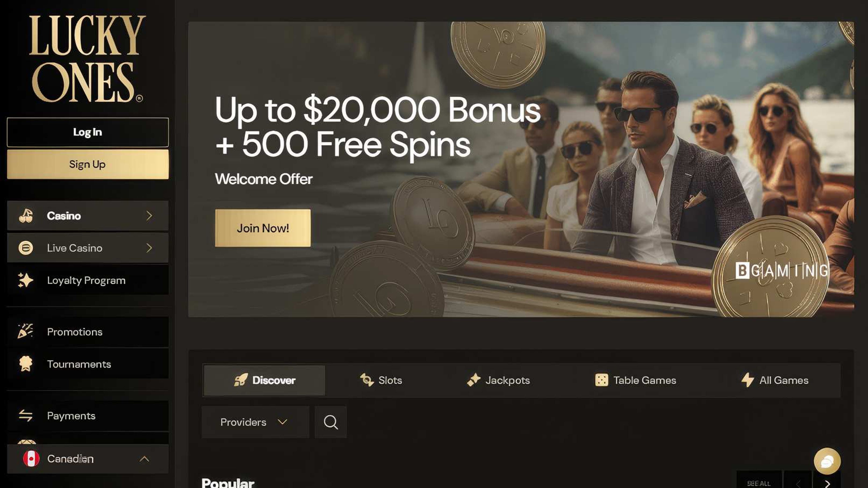This screenshot has height=488, width=868.
Task: Switch to the Jackpots tab
Action: [x=498, y=380]
